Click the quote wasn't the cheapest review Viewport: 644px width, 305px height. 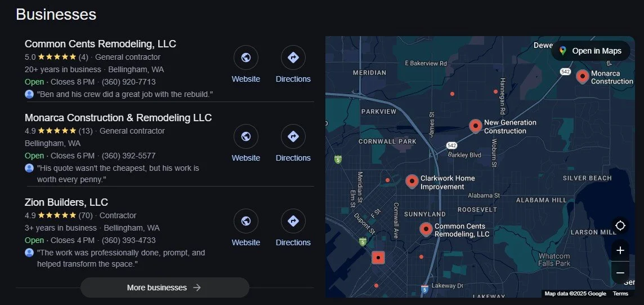[118, 174]
